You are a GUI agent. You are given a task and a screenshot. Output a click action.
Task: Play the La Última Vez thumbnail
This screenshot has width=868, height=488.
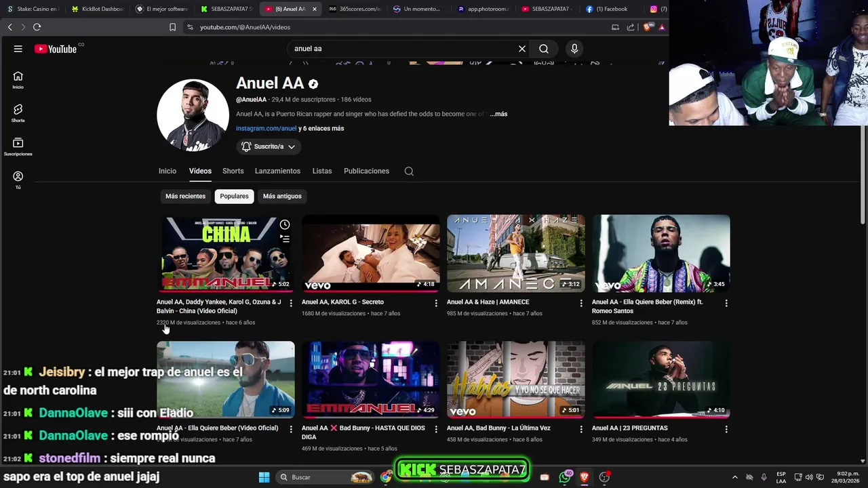tap(515, 380)
